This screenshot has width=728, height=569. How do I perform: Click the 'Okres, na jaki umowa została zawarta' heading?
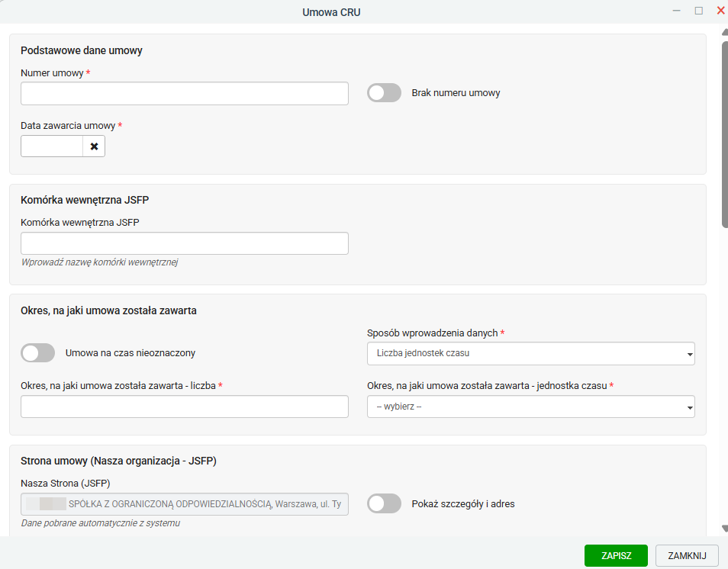pos(108,310)
